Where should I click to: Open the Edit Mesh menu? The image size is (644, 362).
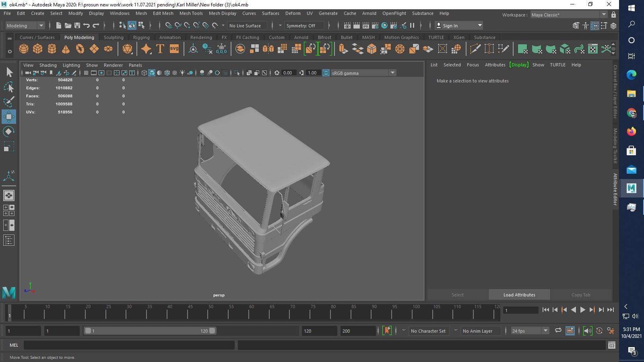tap(163, 13)
